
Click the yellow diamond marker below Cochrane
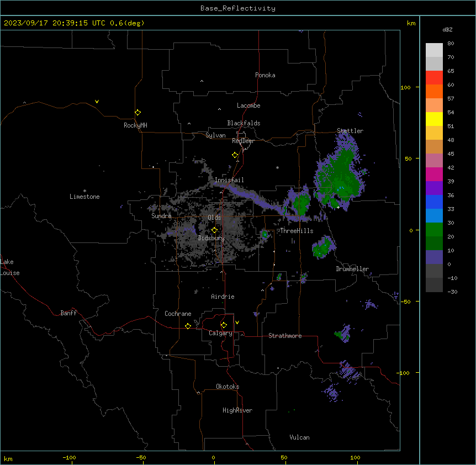[x=188, y=326]
